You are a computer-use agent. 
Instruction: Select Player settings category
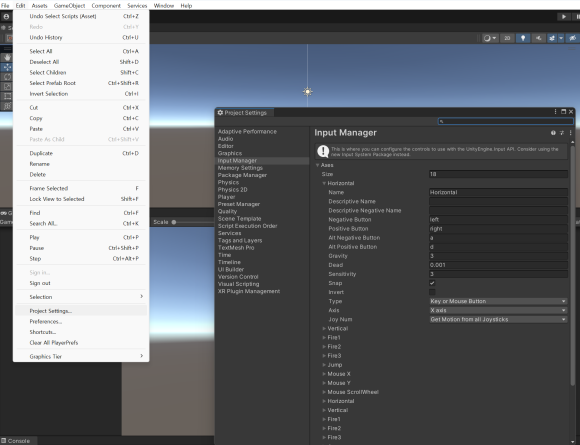[226, 197]
